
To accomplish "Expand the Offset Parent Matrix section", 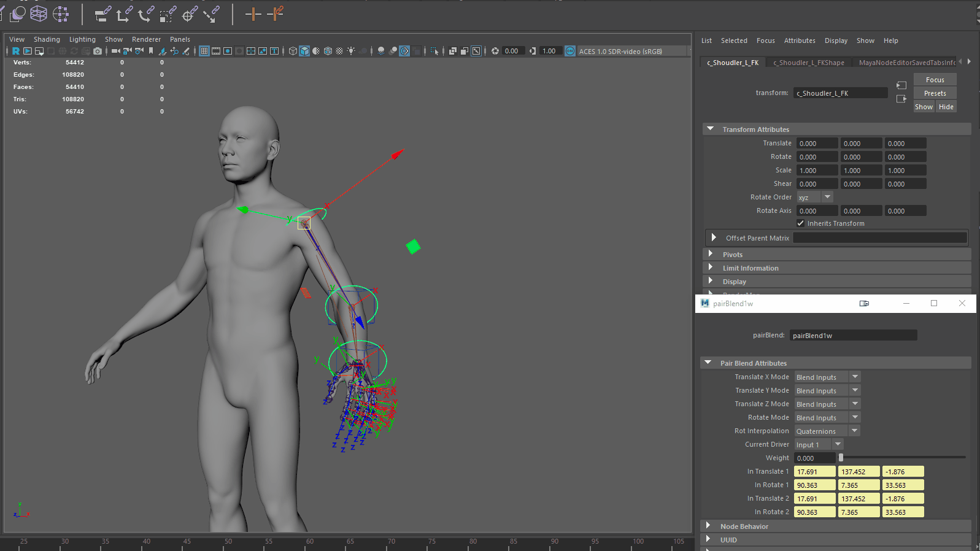I will point(714,237).
